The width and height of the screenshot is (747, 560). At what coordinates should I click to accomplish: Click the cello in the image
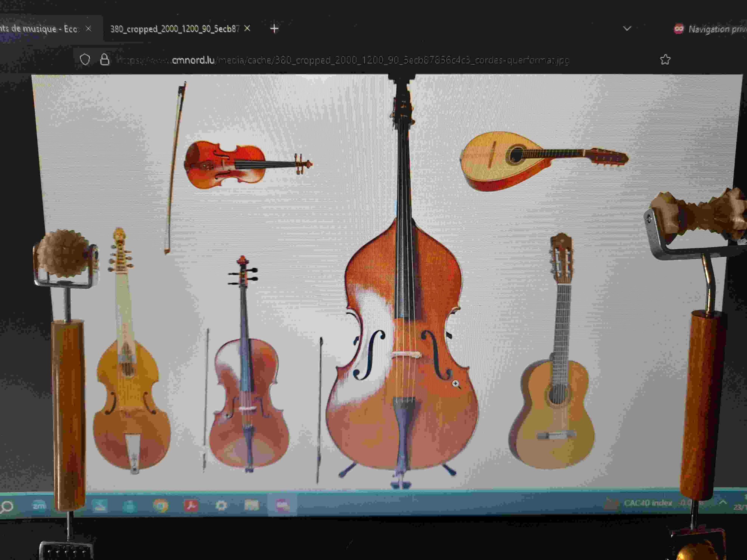[249, 365]
